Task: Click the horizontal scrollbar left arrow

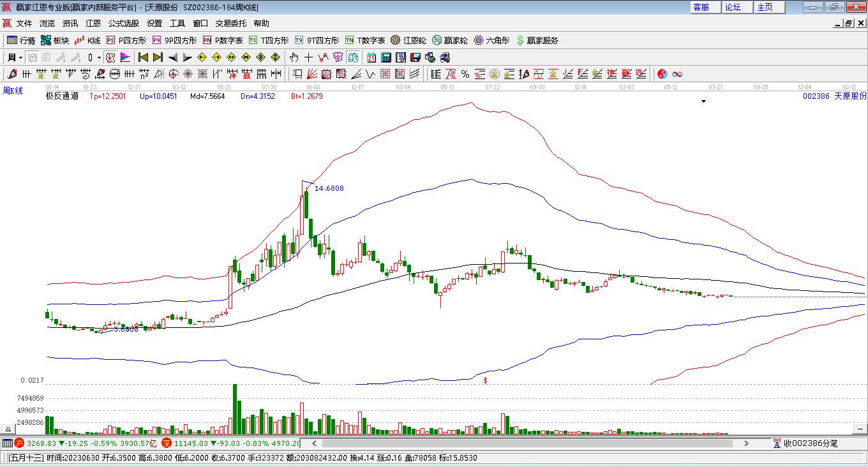Action: pyautogui.click(x=313, y=443)
